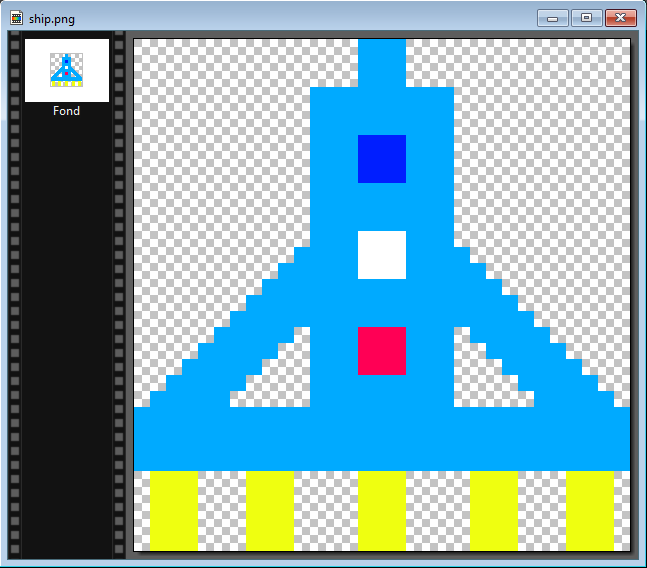Click the ship's narrow top antenna
Image resolution: width=647 pixels, height=568 pixels.
coord(382,62)
